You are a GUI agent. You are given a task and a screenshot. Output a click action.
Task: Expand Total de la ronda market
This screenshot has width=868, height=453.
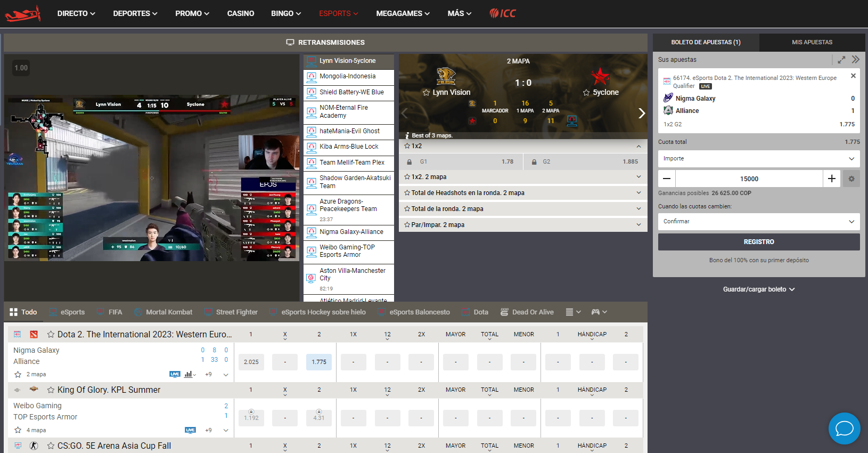[x=638, y=209]
